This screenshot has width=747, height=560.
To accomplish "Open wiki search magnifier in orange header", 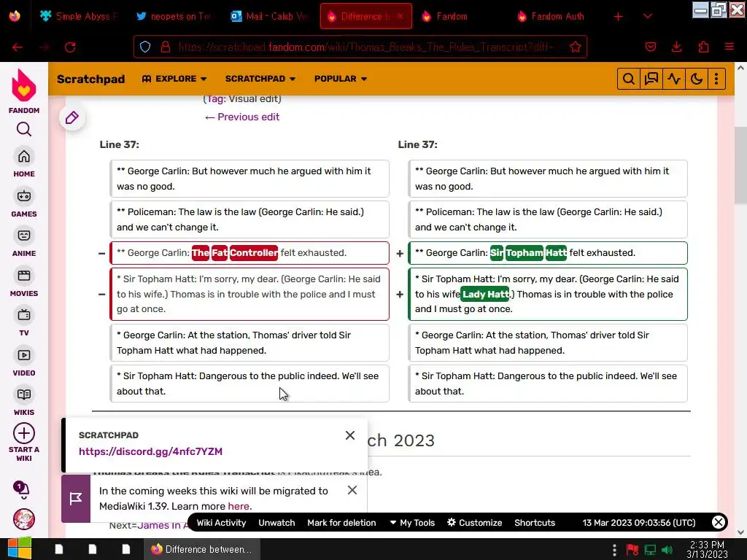I will (628, 79).
